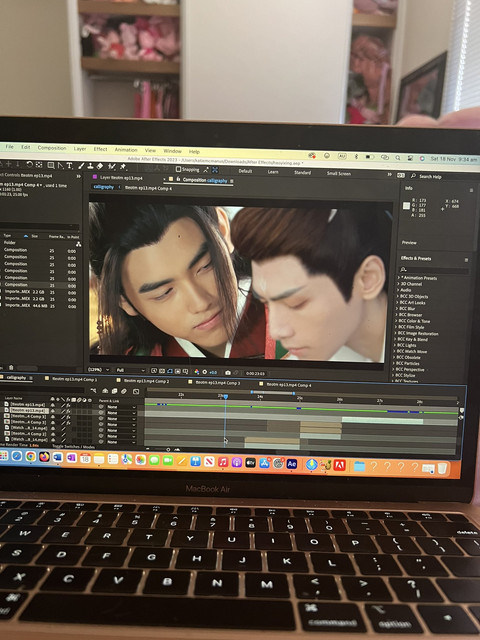Select the Type tool

(70, 165)
